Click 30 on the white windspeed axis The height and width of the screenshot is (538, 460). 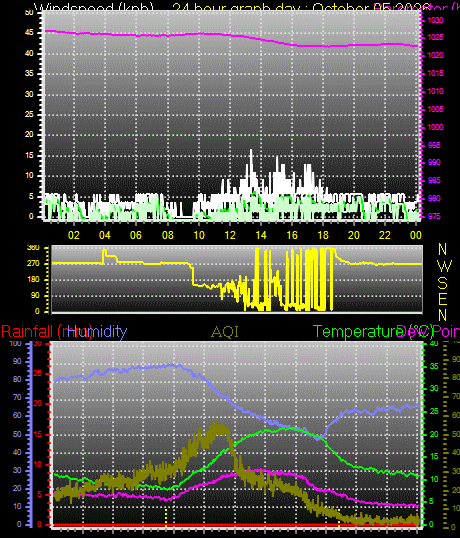(30, 94)
